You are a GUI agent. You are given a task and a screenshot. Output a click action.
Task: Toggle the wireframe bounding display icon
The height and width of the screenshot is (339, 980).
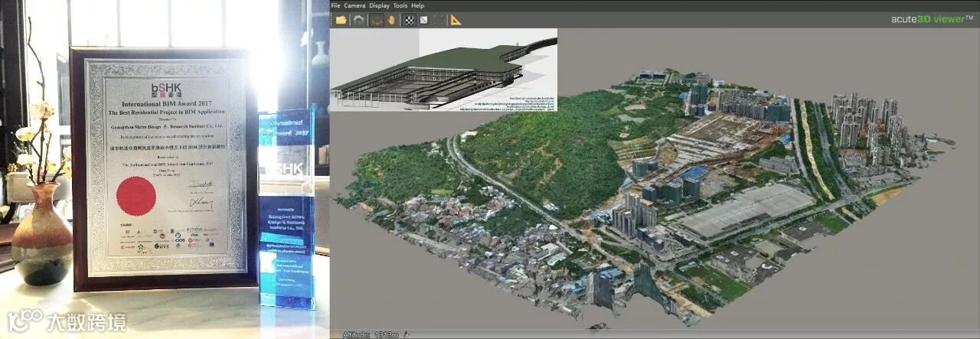point(438,20)
